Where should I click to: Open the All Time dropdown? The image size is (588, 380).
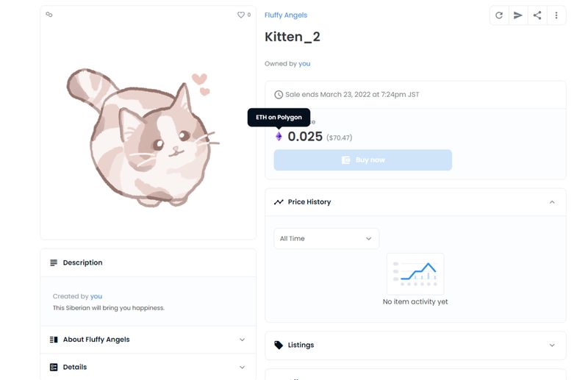326,238
